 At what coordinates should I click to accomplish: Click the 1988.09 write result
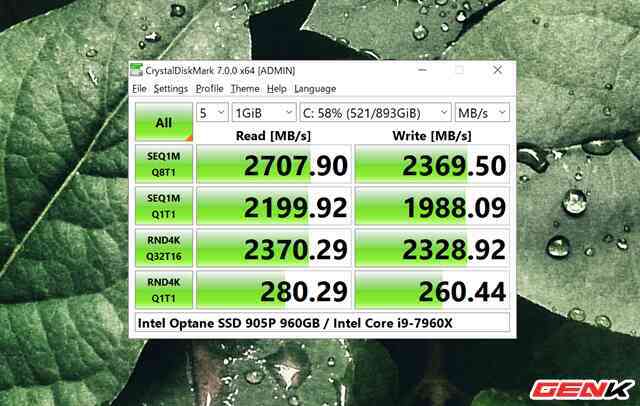[x=432, y=206]
